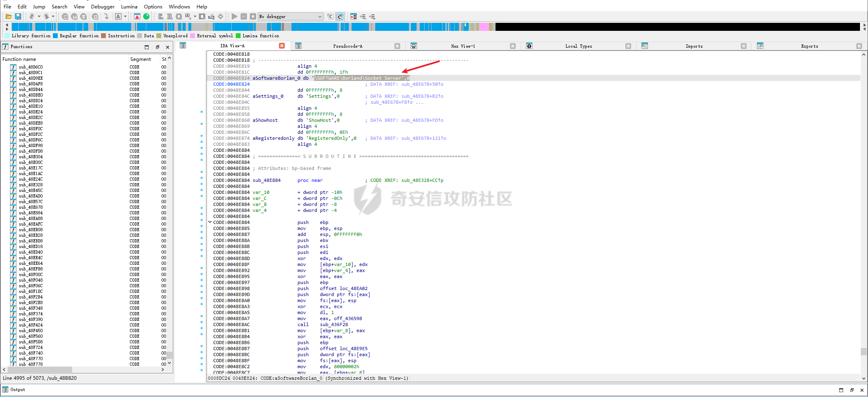
Task: Select the aSoftwareBorlan_0 string line
Action: pos(533,78)
